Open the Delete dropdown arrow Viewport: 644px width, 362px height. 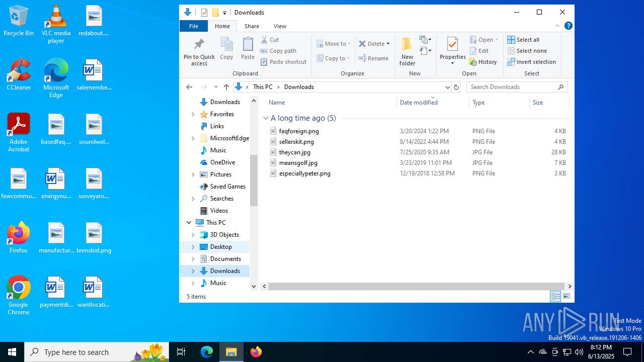tap(388, 44)
